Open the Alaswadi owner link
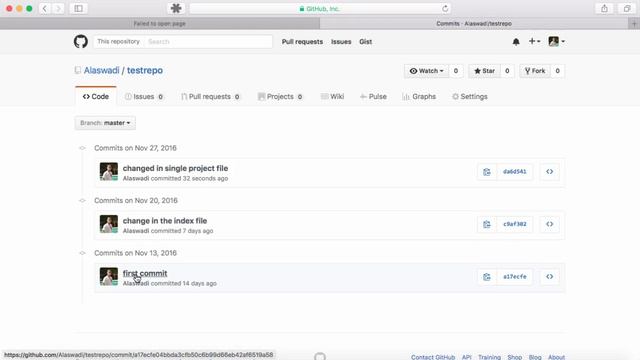The height and width of the screenshot is (360, 640). (x=102, y=70)
